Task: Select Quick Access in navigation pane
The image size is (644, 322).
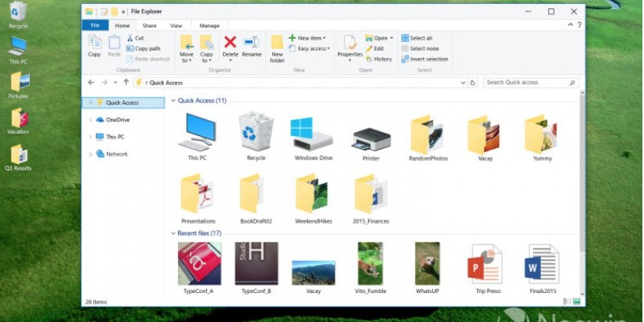Action: pyautogui.click(x=123, y=103)
